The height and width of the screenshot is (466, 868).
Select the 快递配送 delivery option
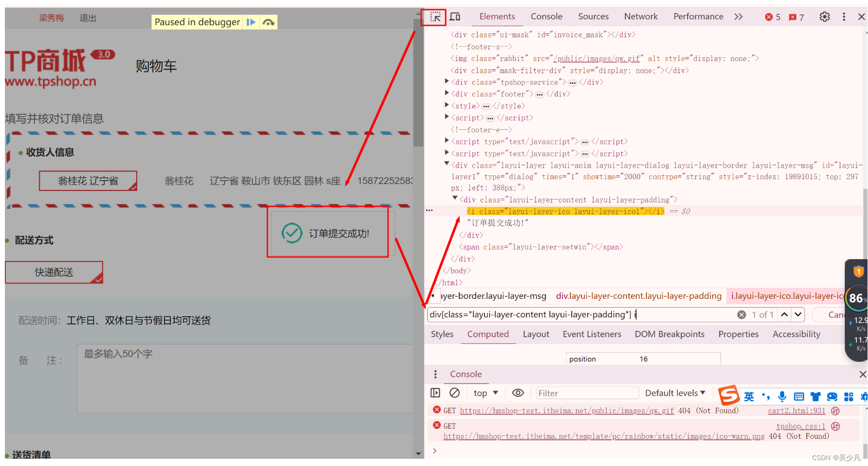coord(54,272)
